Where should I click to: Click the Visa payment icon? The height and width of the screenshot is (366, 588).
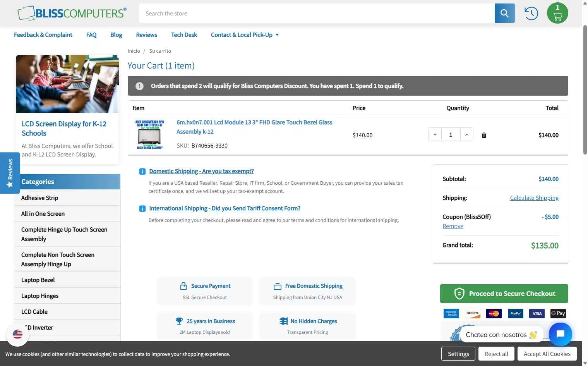pyautogui.click(x=537, y=313)
